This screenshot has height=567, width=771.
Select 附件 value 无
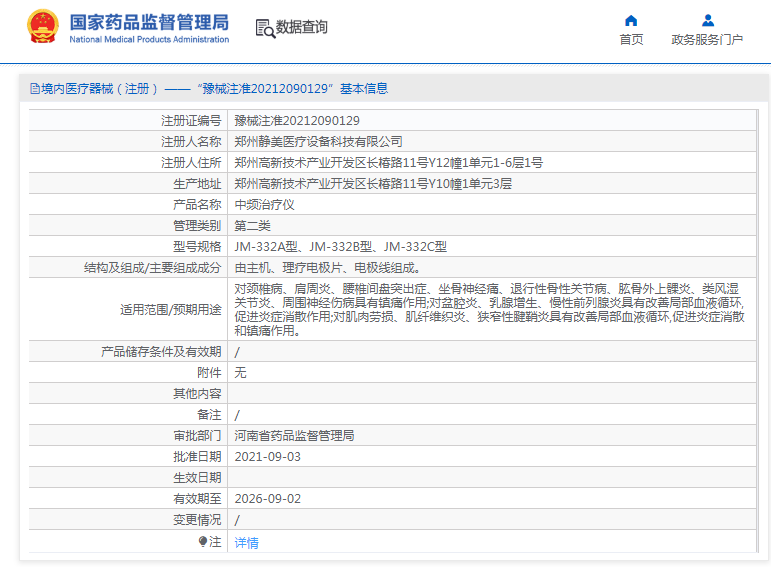(240, 373)
